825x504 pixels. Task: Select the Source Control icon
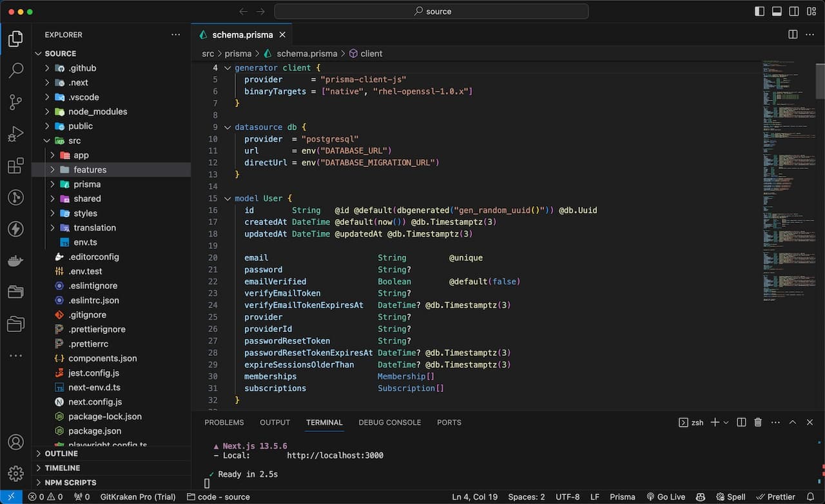click(x=15, y=102)
